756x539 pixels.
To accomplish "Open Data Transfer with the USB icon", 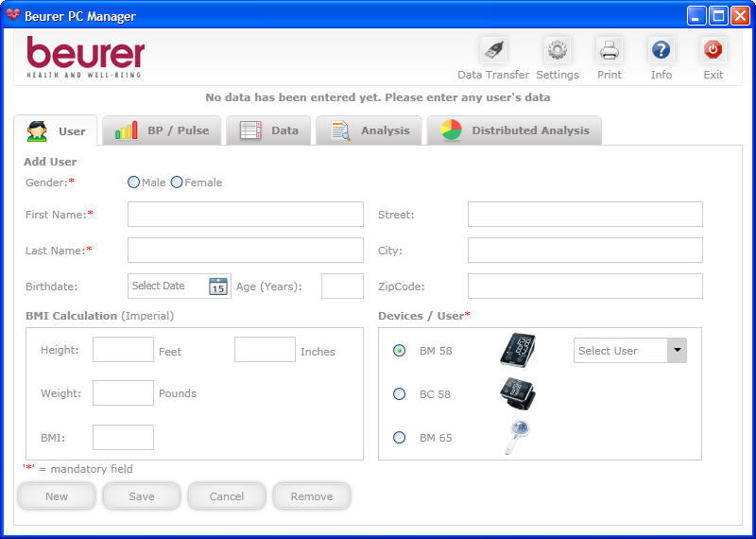I will 493,50.
